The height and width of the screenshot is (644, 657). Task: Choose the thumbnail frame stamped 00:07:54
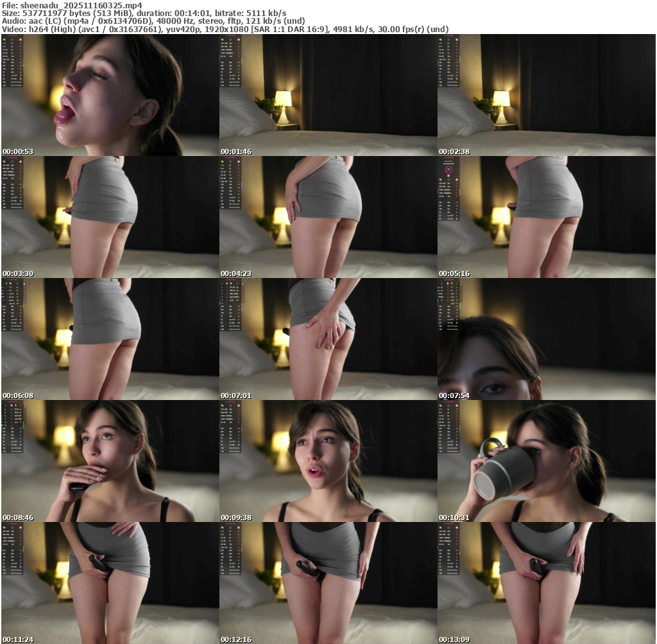pos(547,339)
